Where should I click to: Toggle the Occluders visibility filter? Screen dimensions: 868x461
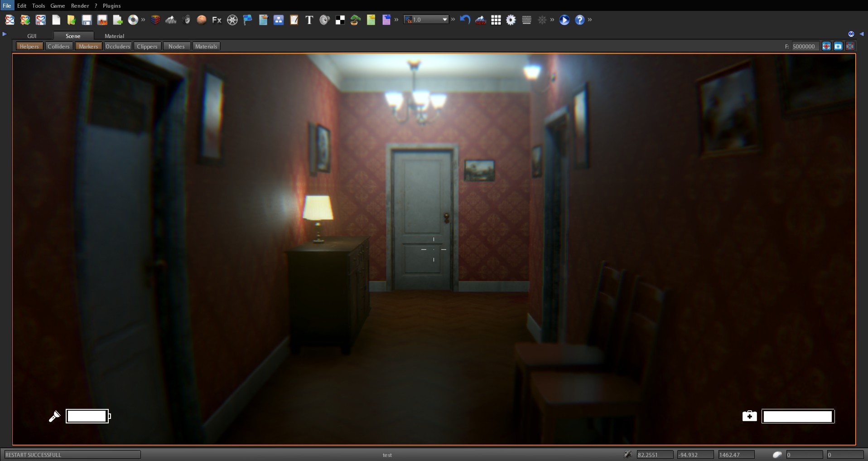tap(118, 46)
